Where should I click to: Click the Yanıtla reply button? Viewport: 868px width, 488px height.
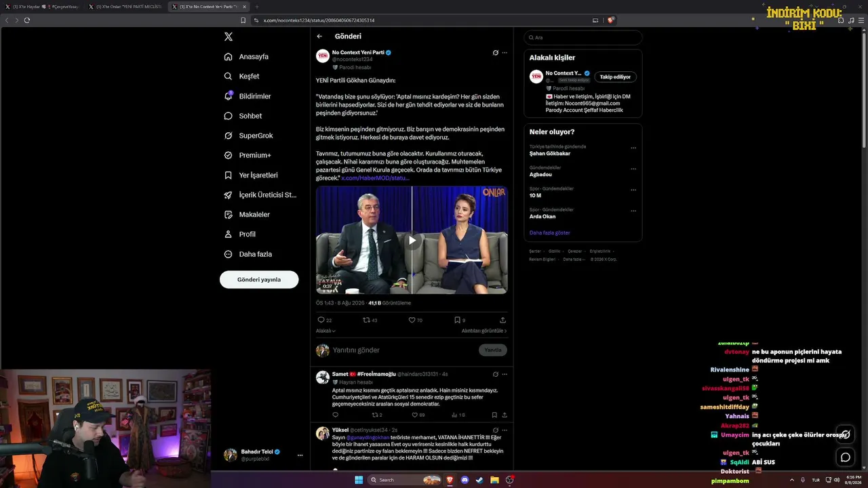[x=493, y=350]
